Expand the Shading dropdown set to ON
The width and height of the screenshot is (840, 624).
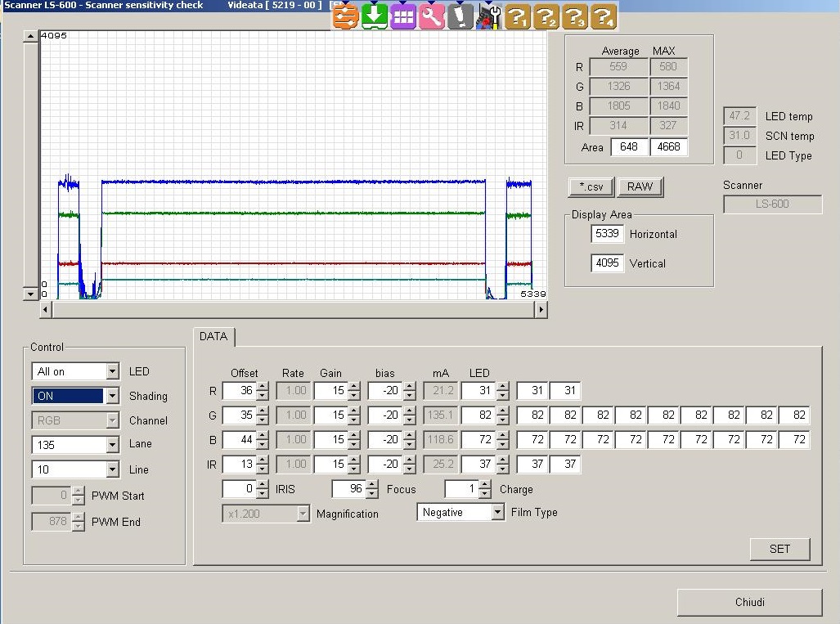(112, 397)
